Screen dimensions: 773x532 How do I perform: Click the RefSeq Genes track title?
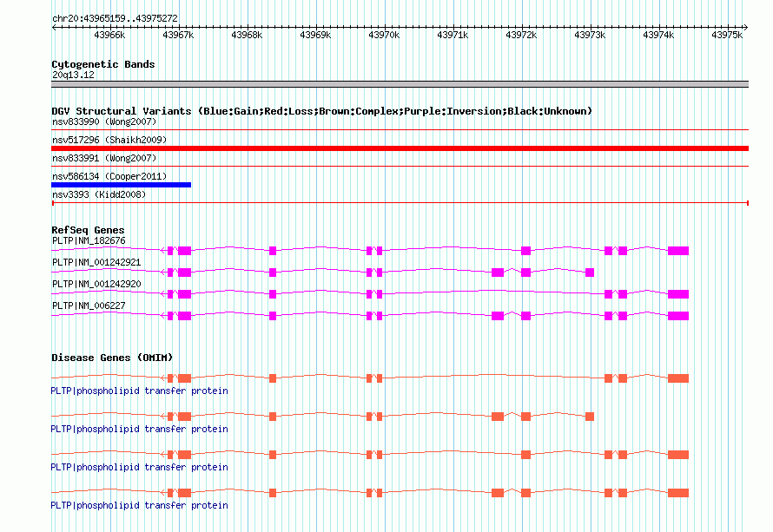(88, 230)
